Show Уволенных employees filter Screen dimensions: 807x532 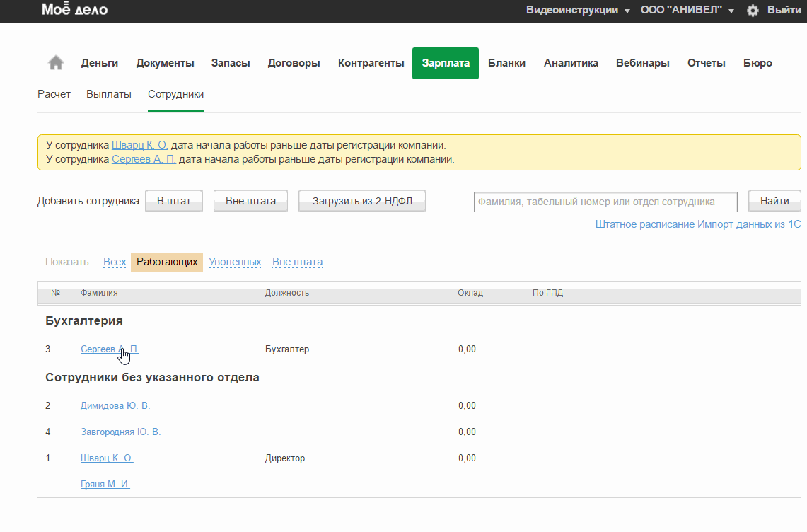pyautogui.click(x=235, y=262)
